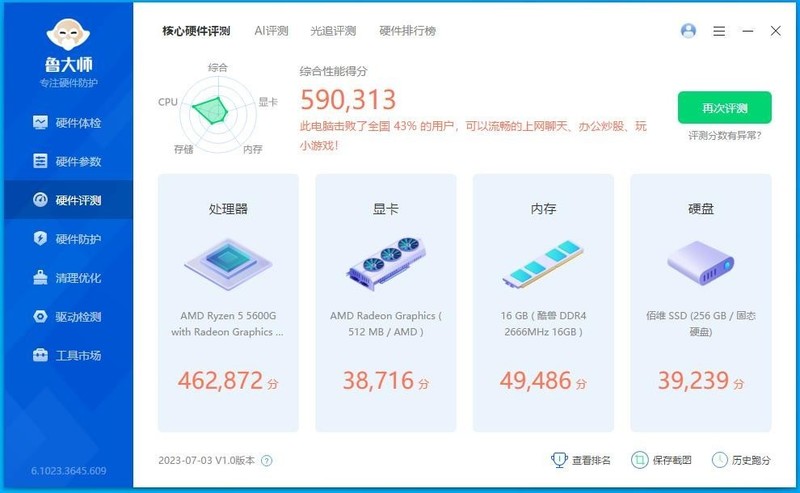Open 驱动检测 in the sidebar
The height and width of the screenshot is (493, 800).
click(67, 316)
